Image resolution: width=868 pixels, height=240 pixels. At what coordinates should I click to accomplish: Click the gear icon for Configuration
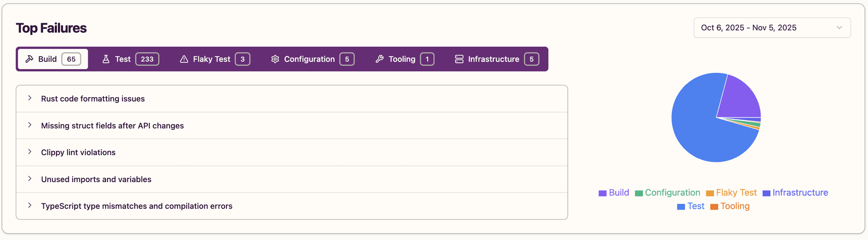(x=275, y=59)
